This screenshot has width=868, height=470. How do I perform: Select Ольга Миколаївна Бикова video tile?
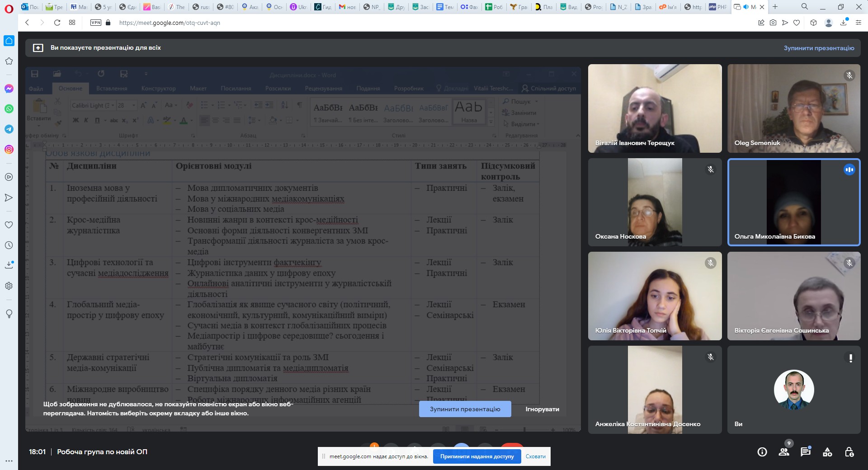[x=793, y=202]
